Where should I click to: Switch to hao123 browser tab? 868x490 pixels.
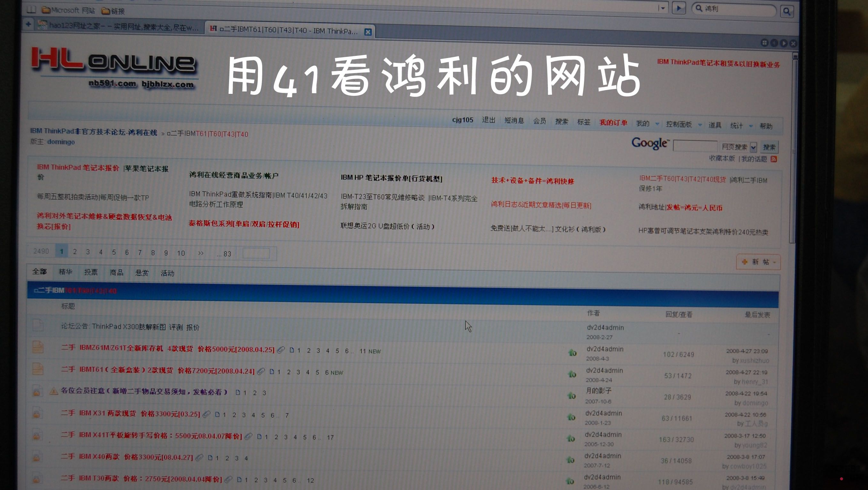[x=118, y=26]
